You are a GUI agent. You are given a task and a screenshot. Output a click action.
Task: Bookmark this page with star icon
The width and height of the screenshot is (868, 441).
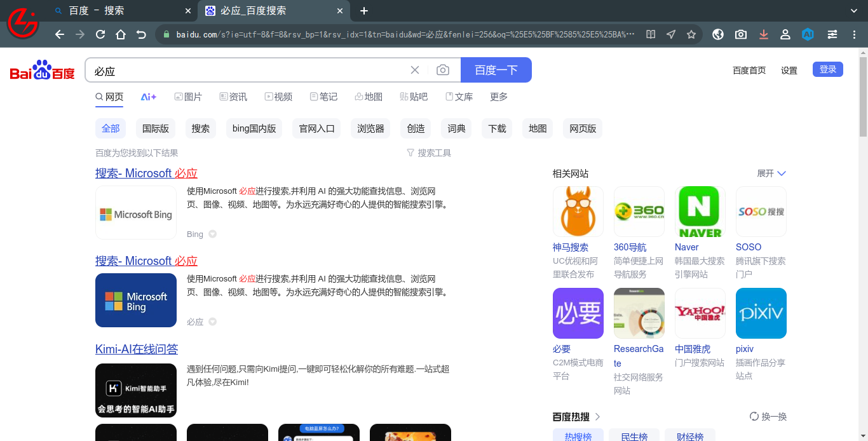(691, 34)
